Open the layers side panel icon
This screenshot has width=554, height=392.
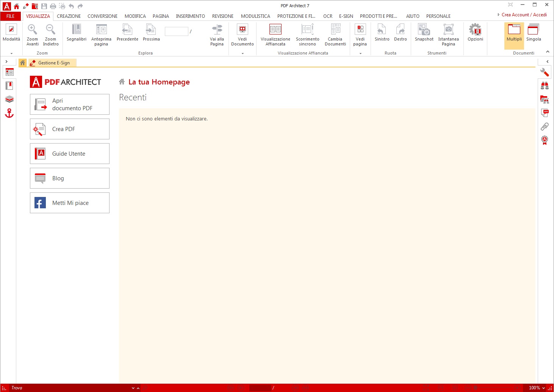pos(9,99)
